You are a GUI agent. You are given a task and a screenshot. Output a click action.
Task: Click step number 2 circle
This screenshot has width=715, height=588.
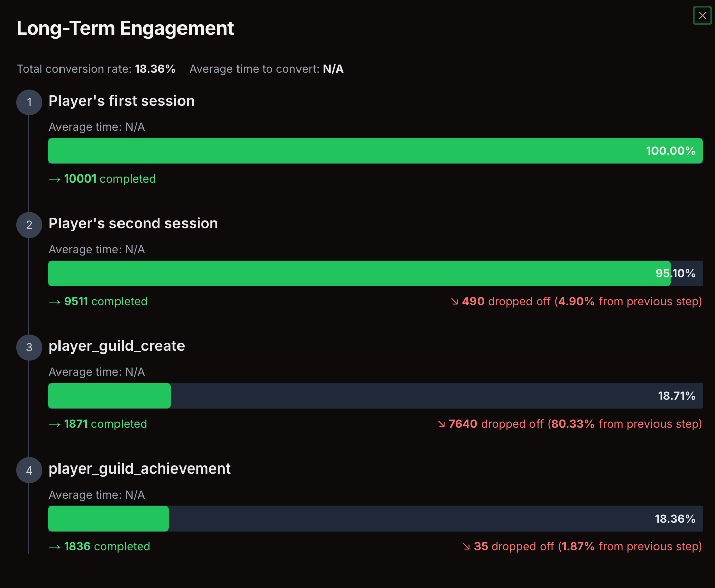29,225
